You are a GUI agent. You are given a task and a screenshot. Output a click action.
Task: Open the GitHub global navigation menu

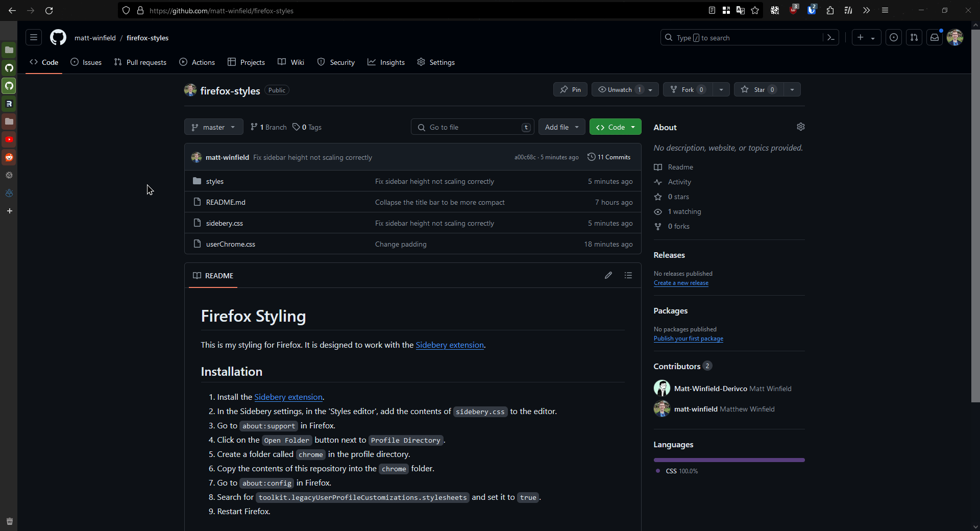pos(34,37)
